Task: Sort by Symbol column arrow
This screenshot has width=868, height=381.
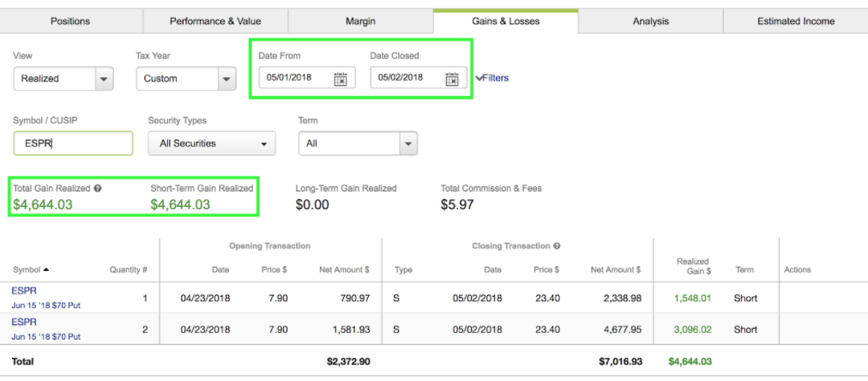Action: pyautogui.click(x=45, y=269)
